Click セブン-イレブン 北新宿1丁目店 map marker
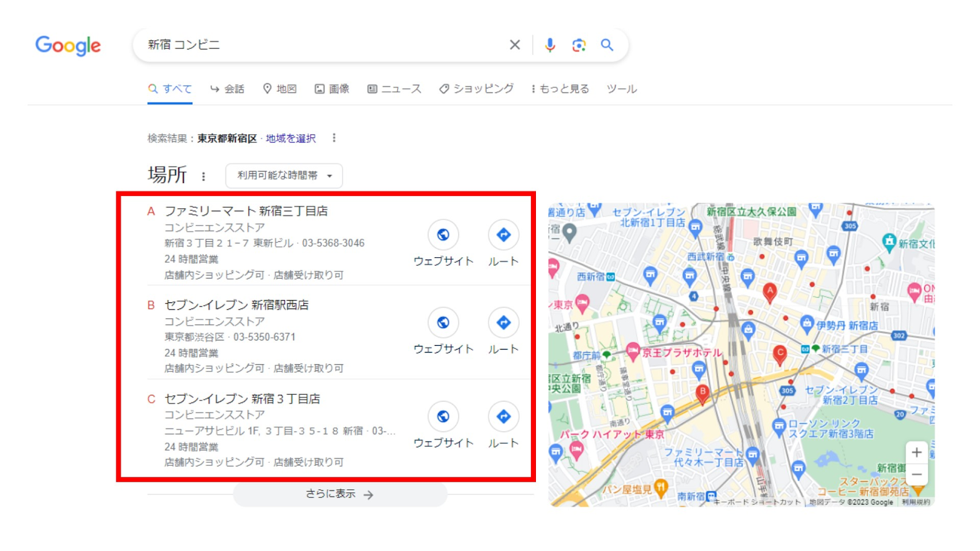The image size is (980, 551). point(695,228)
